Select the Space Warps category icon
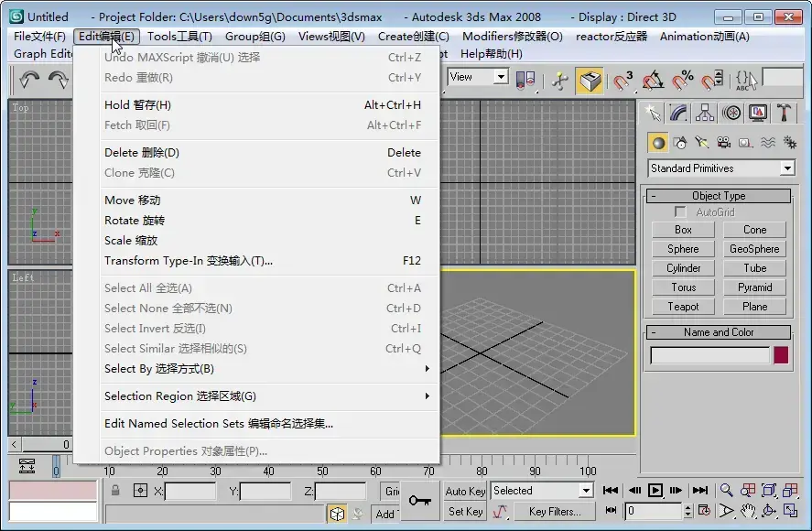Viewport: 812px width, 531px height. pos(767,143)
